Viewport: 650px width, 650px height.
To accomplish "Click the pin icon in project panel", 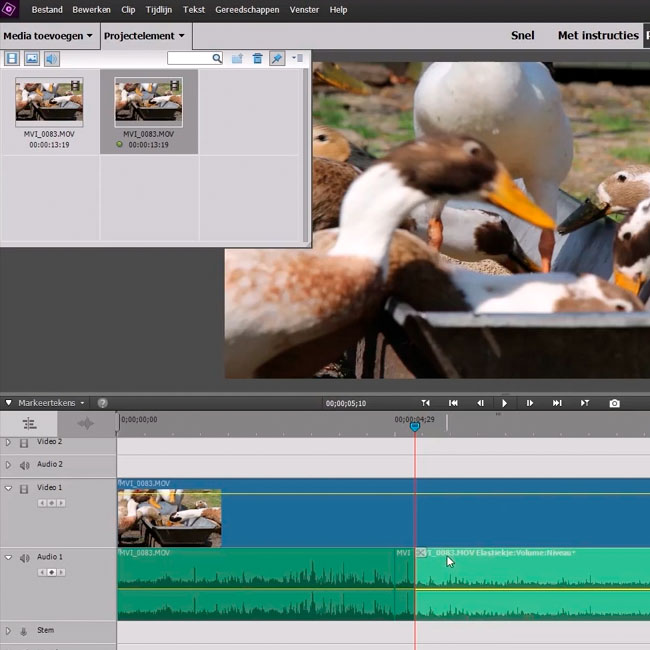I will [277, 59].
